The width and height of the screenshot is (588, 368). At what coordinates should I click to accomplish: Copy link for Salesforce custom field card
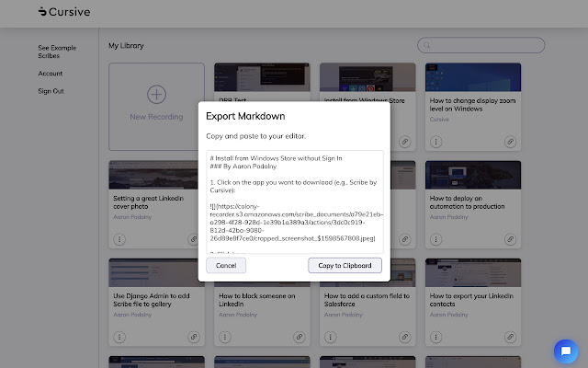(x=404, y=338)
